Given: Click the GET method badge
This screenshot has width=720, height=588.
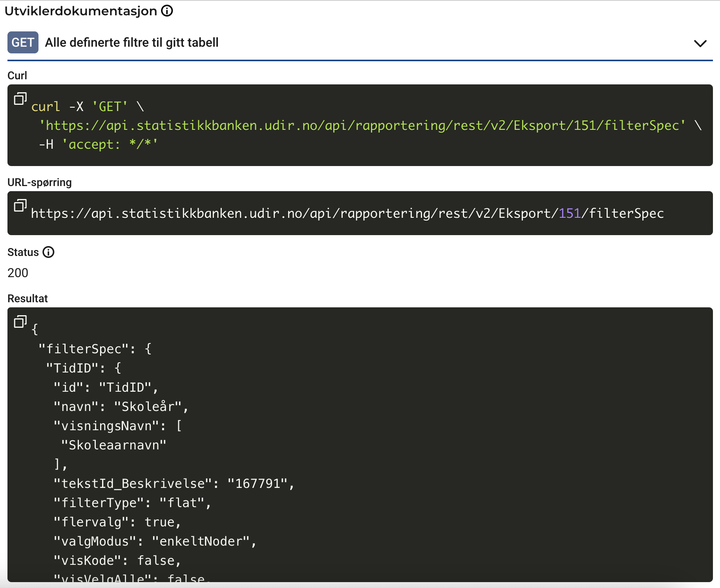Looking at the screenshot, I should [23, 42].
